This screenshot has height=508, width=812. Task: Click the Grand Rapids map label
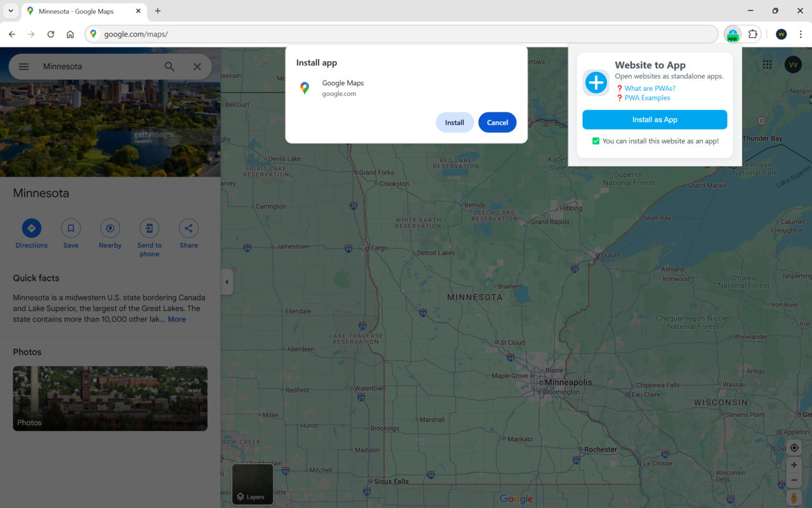tap(550, 222)
